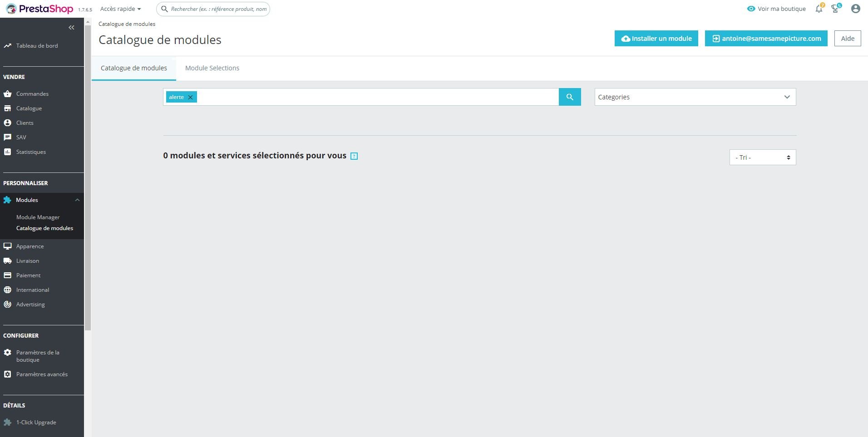Screen dimensions: 868x437
Task: Click the Modules puzzle icon
Action: tap(7, 200)
